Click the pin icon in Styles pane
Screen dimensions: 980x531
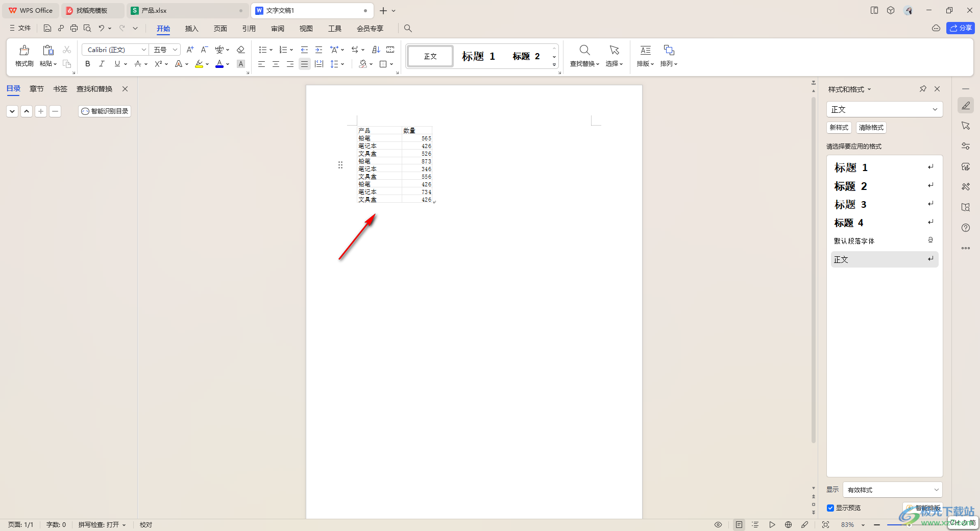click(923, 89)
